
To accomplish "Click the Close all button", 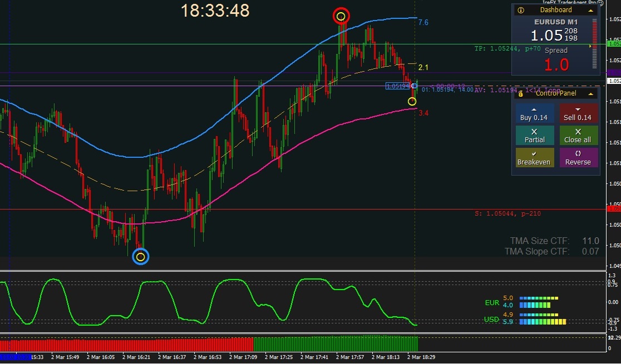I will 578,136.
